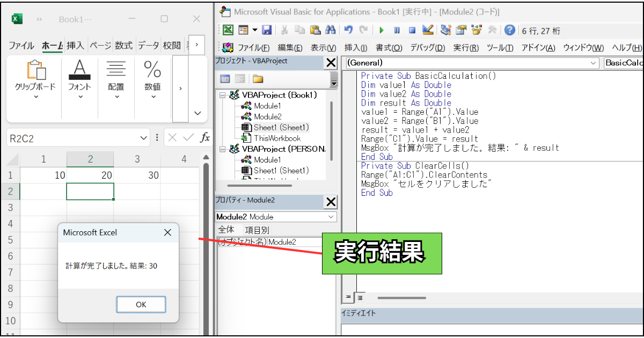Open the データ tab in Excel ribbon
The height and width of the screenshot is (338, 644).
[x=149, y=46]
